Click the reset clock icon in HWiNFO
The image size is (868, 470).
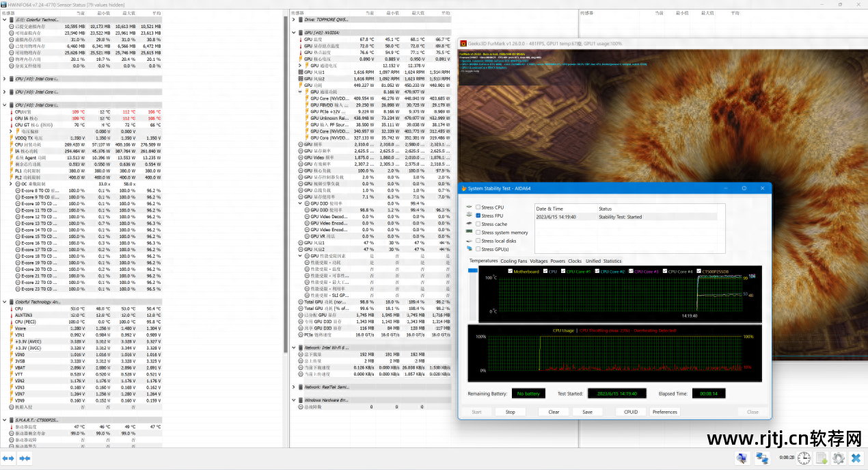tap(804, 458)
